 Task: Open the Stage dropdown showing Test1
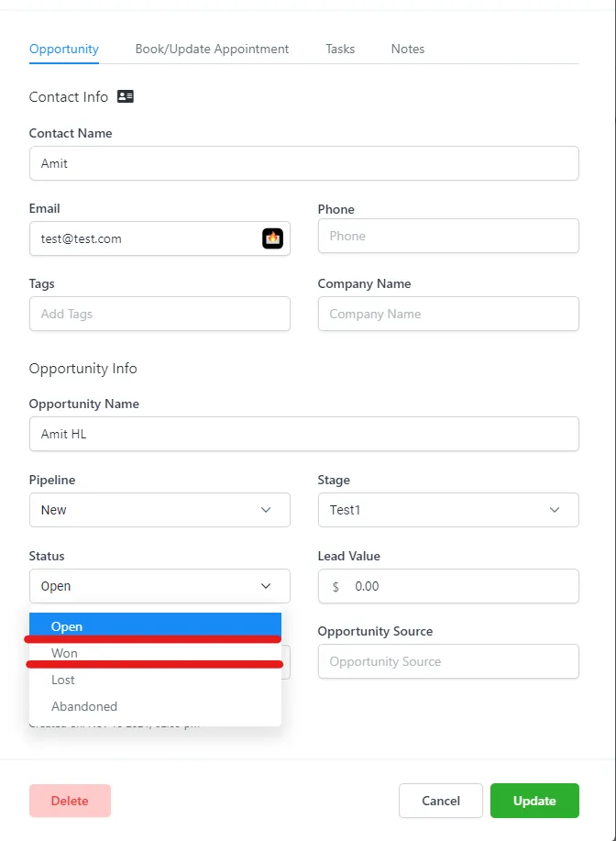(x=448, y=510)
